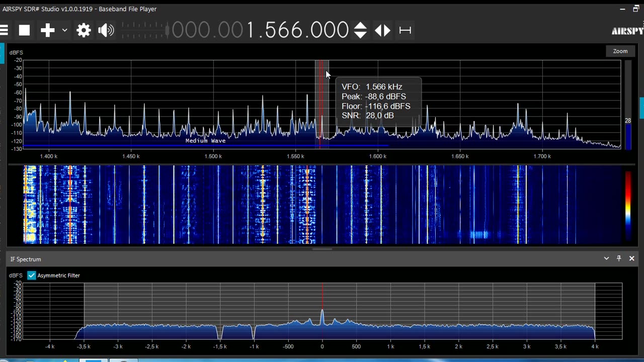Click the plus icon to add a panel

pyautogui.click(x=47, y=30)
